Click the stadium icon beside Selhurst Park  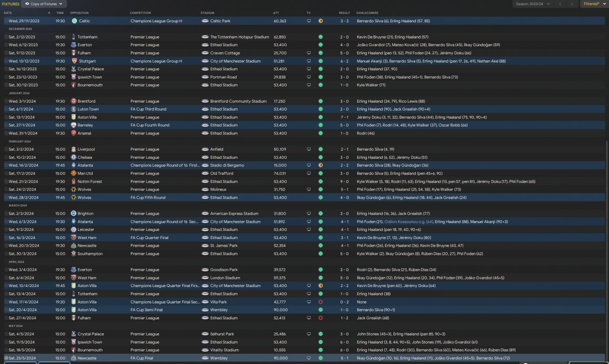click(x=205, y=334)
